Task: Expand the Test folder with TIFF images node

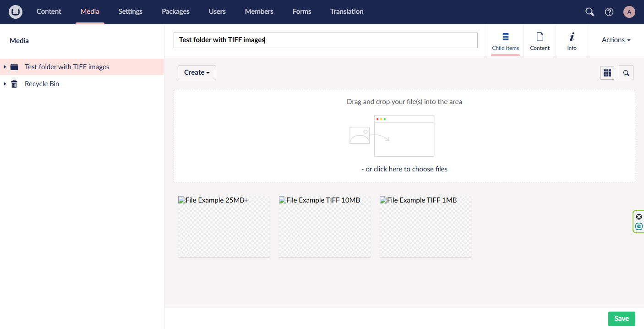Action: click(x=5, y=66)
